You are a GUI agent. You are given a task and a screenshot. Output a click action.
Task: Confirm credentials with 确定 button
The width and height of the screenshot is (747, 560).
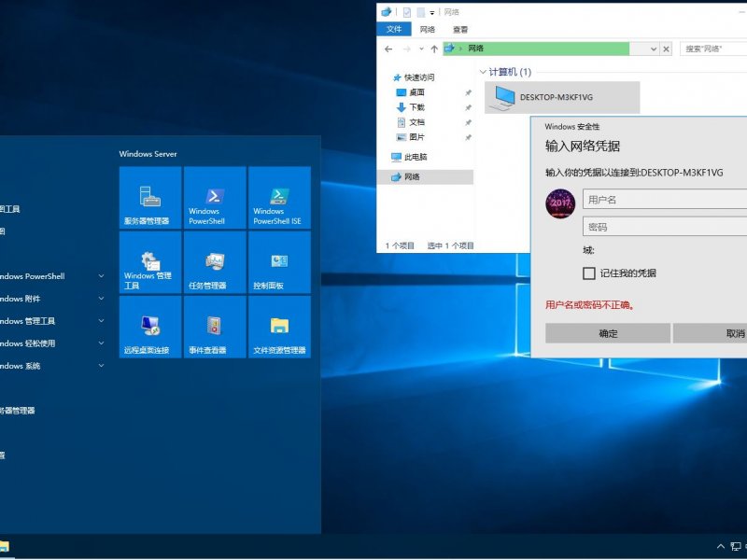coord(608,333)
